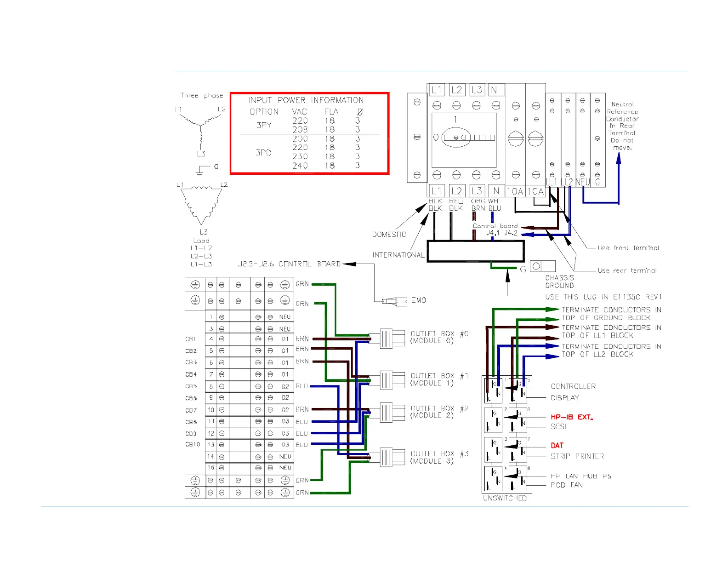This screenshot has height=563, width=728.
Task: Click terminal number 16 on terminal strip
Action: pyautogui.click(x=210, y=468)
